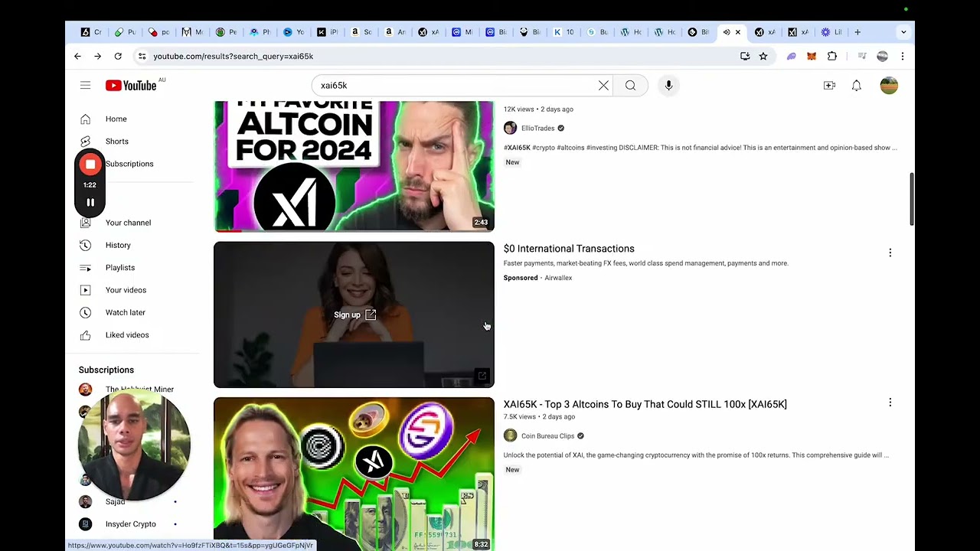Click the page vertical scrollbar
Image resolution: width=980 pixels, height=551 pixels.
click(x=911, y=199)
